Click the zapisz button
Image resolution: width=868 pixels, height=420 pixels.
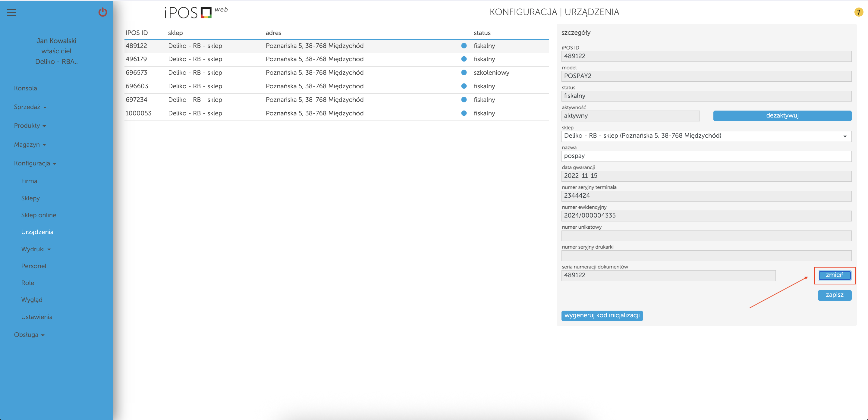pos(834,295)
